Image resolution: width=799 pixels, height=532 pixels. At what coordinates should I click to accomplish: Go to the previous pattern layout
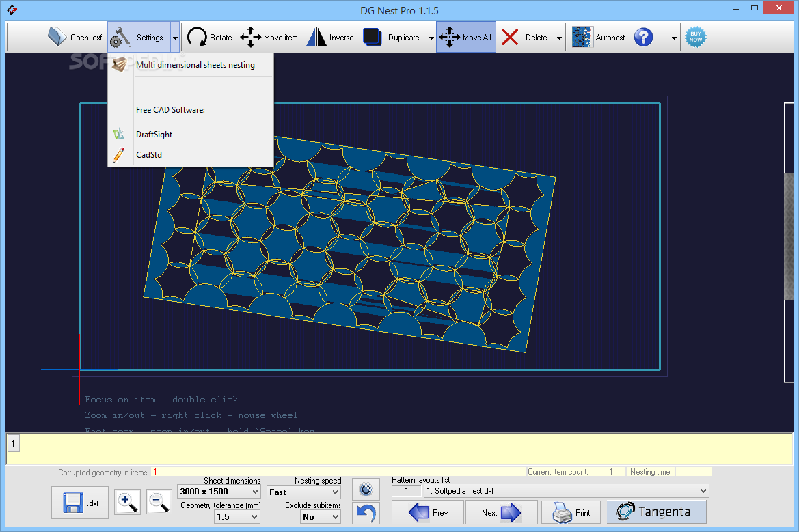428,513
